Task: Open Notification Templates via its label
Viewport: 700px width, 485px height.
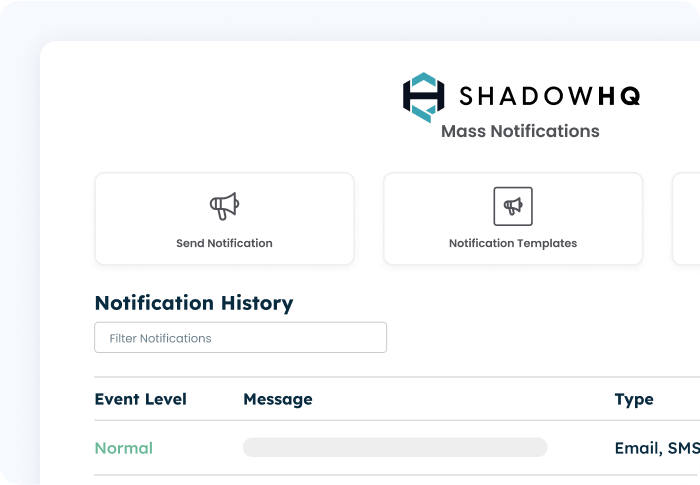Action: tap(513, 243)
